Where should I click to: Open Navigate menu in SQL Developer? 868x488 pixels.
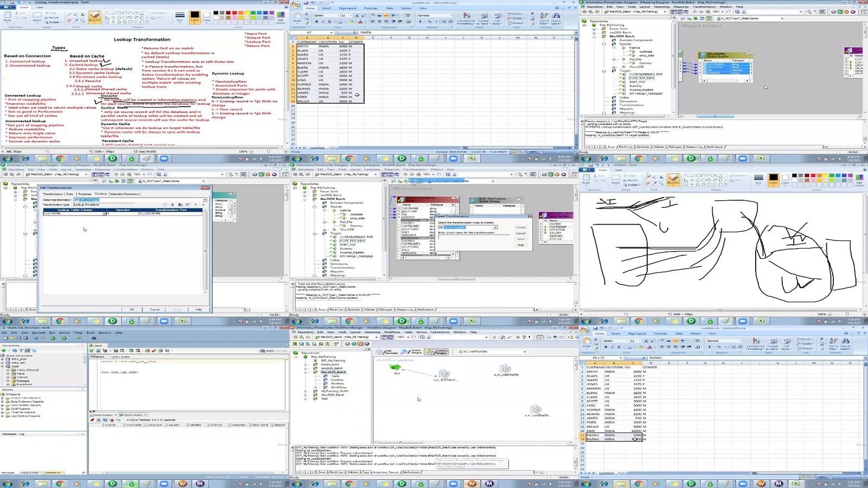(x=39, y=333)
